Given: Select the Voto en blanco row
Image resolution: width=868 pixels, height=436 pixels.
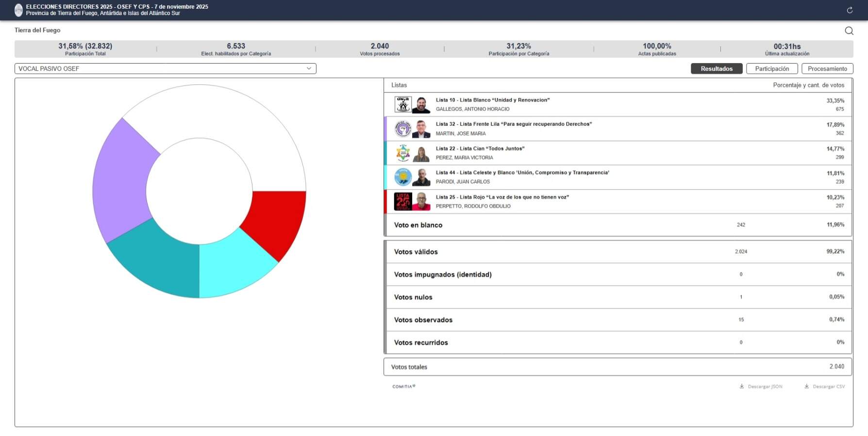Looking at the screenshot, I should [618, 225].
